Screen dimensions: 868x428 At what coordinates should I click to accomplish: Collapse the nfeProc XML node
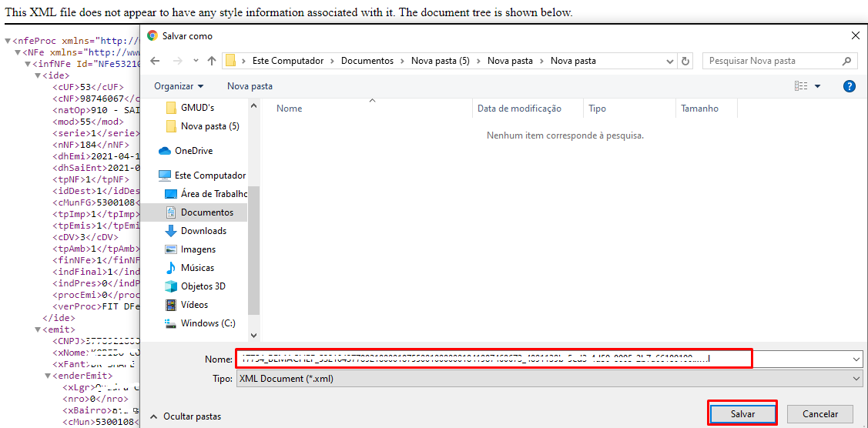tap(8, 41)
